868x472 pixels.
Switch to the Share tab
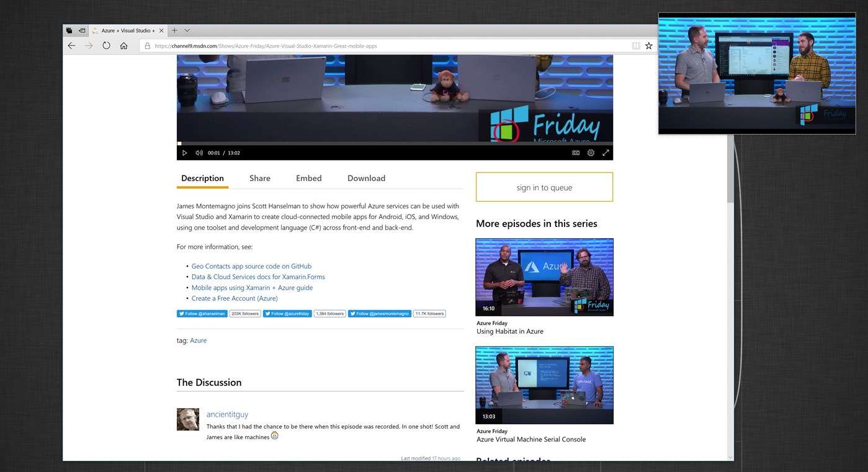point(260,178)
